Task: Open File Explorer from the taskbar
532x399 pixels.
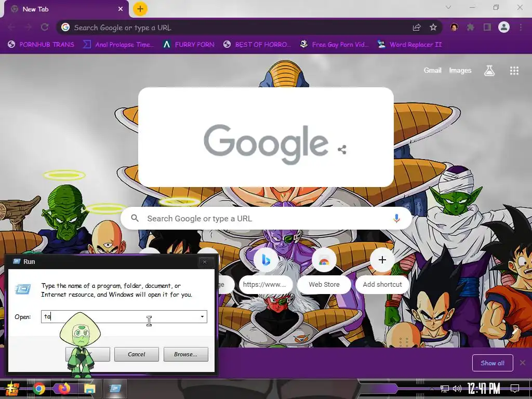Action: coord(90,389)
